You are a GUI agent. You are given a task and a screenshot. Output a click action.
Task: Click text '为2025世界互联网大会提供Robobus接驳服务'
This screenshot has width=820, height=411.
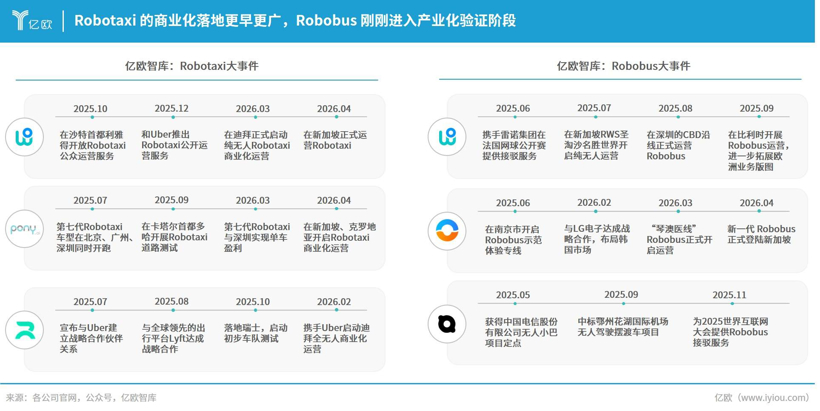coord(731,332)
